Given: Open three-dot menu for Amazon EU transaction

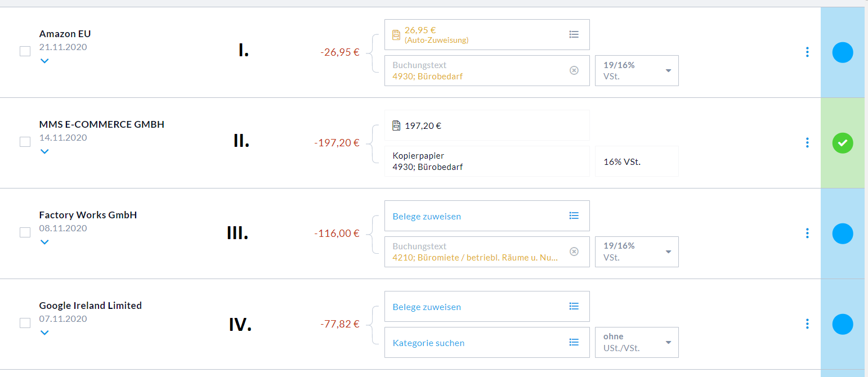Looking at the screenshot, I should click(x=807, y=52).
